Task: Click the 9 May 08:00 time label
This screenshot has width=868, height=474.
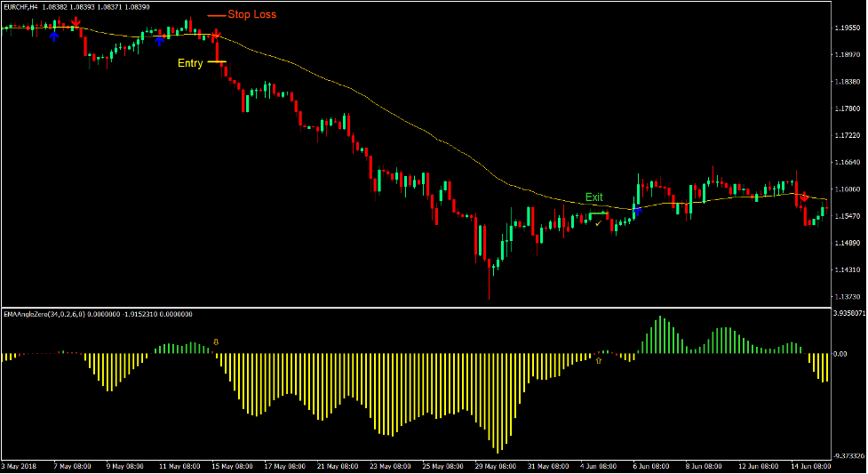Action: pos(124,466)
